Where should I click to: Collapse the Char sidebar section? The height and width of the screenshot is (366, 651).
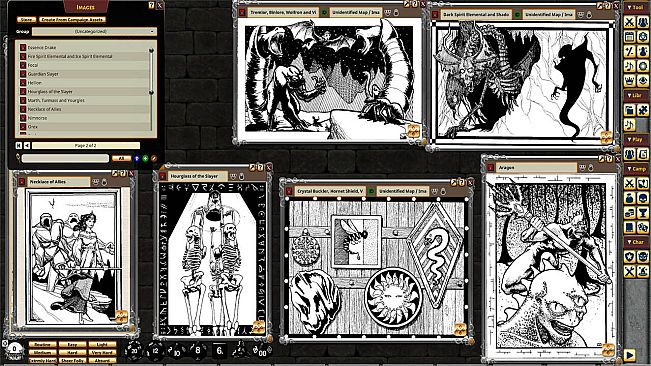[636, 242]
